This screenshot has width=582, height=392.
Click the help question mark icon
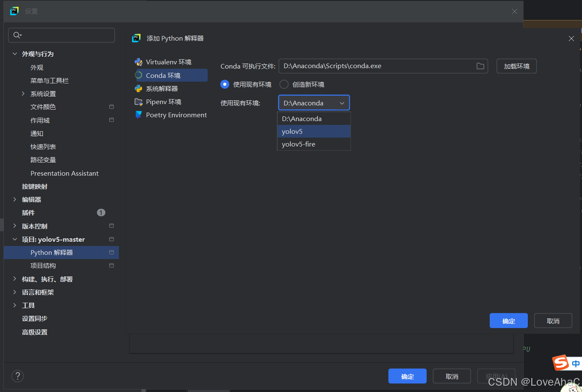tap(17, 376)
